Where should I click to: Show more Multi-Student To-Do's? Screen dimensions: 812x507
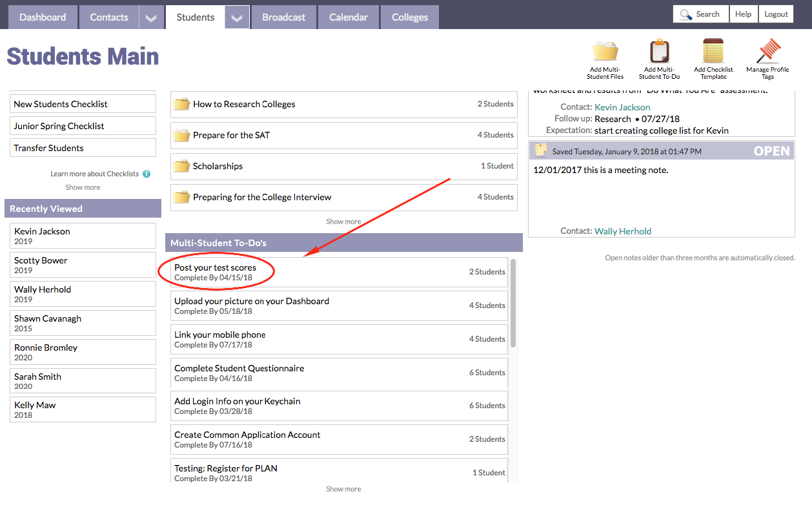343,489
